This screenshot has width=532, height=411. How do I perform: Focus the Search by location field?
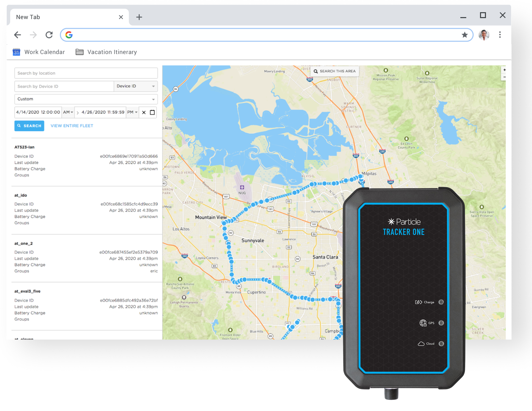pos(86,73)
